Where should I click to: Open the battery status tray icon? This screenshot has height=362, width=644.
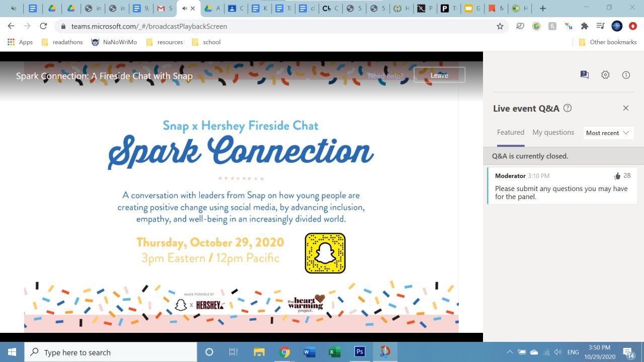(x=522, y=352)
